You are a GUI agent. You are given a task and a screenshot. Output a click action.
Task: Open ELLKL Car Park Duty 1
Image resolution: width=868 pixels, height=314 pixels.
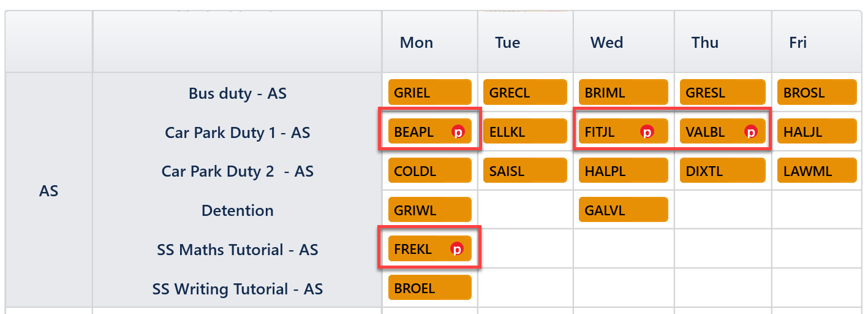(x=525, y=132)
